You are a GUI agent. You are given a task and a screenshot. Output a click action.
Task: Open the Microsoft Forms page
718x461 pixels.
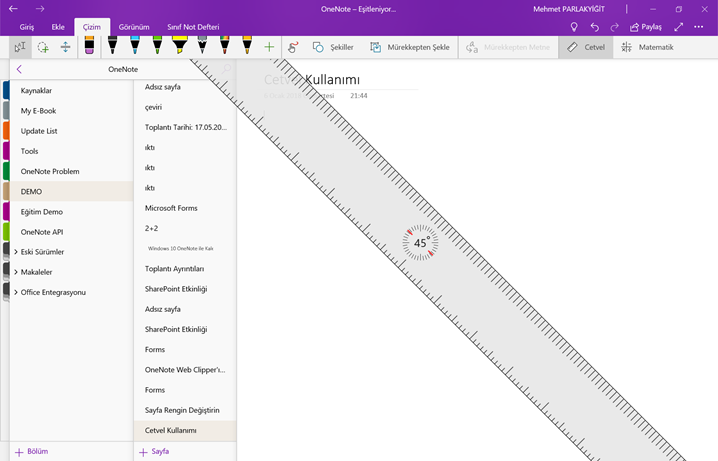click(185, 208)
